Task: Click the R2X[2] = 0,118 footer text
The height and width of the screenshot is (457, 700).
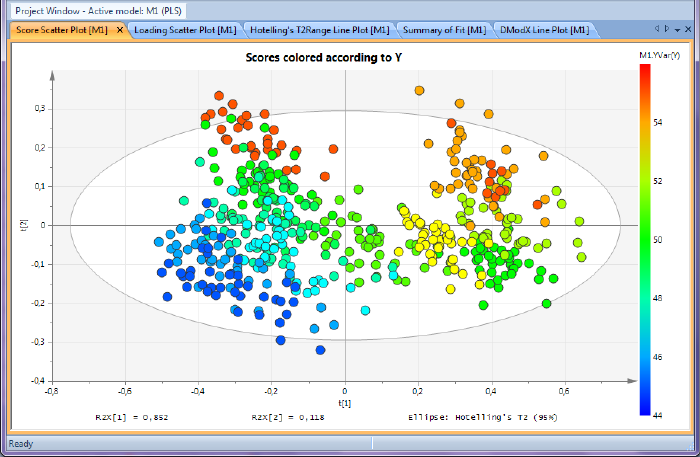Action: click(288, 417)
